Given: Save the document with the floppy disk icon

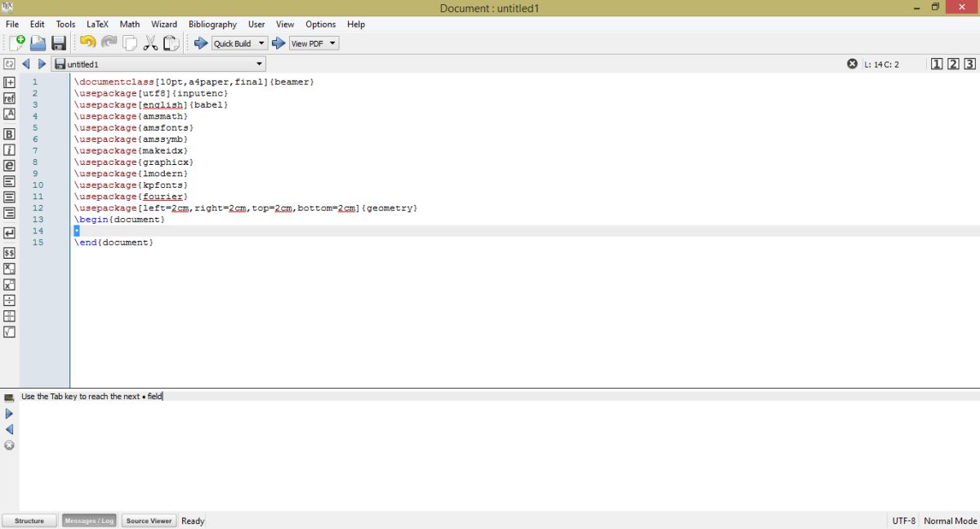Looking at the screenshot, I should [59, 43].
